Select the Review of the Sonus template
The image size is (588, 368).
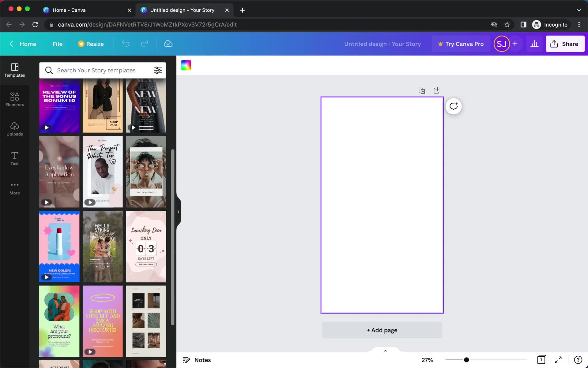tap(59, 106)
